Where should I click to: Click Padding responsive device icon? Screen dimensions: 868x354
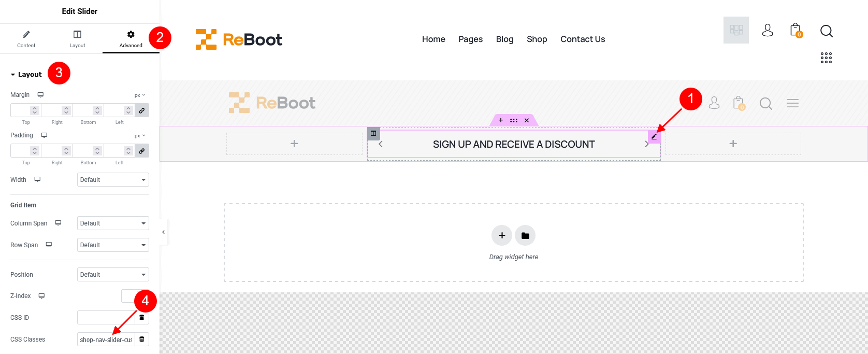click(x=44, y=135)
